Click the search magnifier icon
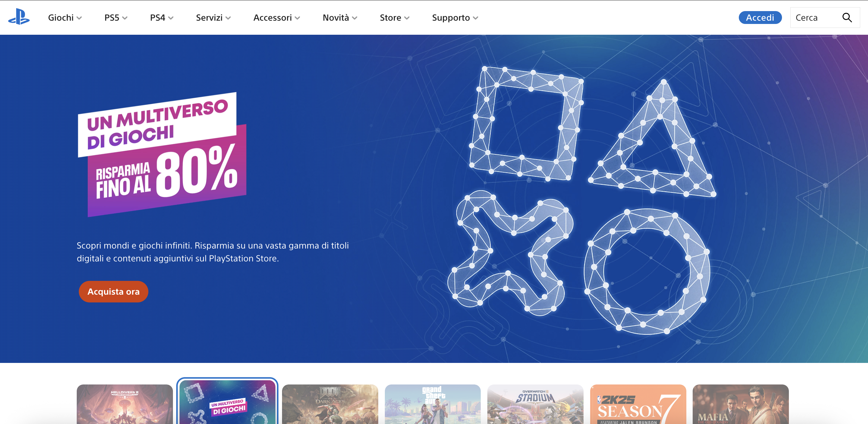 pyautogui.click(x=847, y=17)
